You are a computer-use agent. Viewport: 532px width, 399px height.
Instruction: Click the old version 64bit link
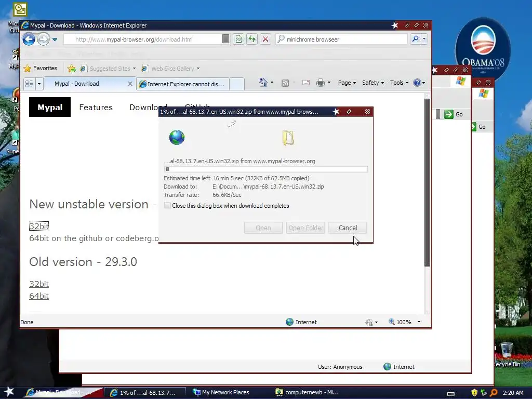coord(39,296)
